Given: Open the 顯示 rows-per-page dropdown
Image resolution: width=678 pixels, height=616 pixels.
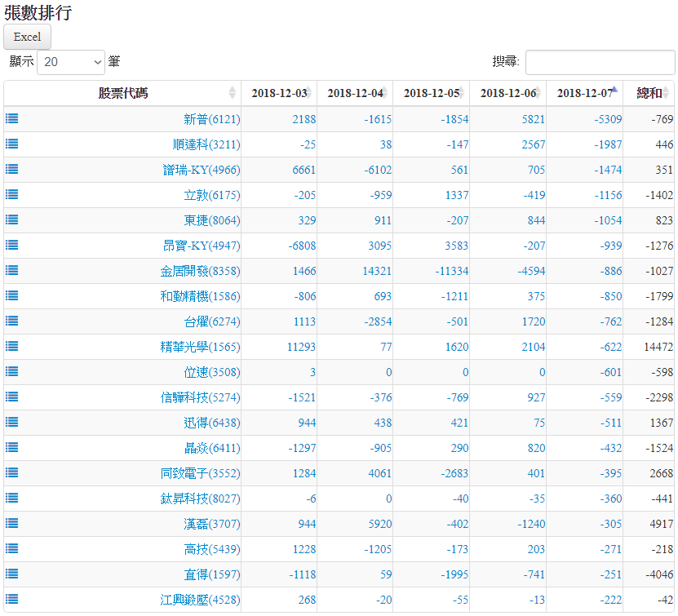Looking at the screenshot, I should point(71,62).
